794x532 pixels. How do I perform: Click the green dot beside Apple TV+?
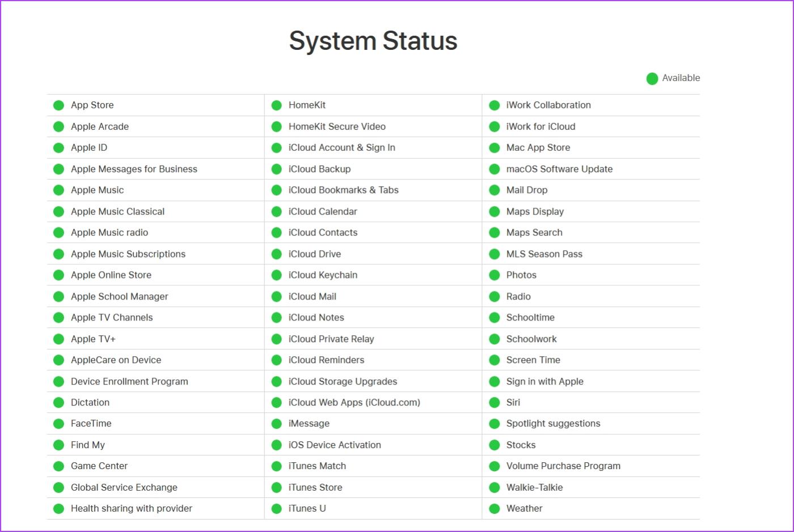[58, 339]
